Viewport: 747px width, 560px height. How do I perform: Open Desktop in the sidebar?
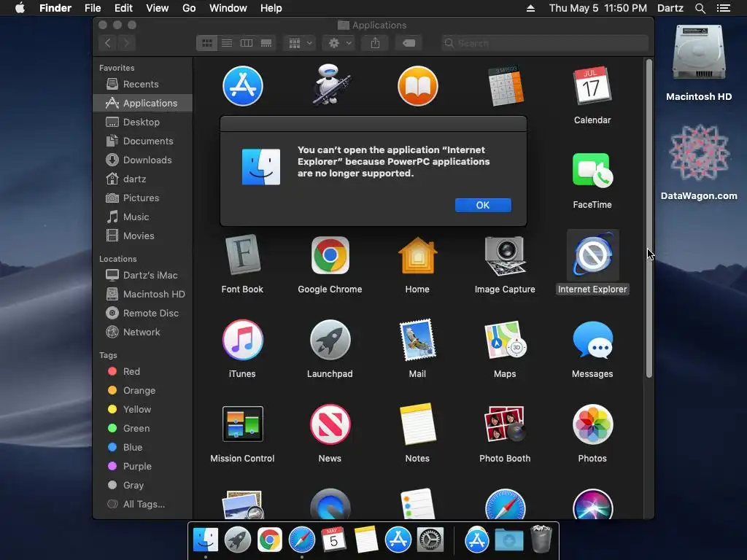pos(142,122)
